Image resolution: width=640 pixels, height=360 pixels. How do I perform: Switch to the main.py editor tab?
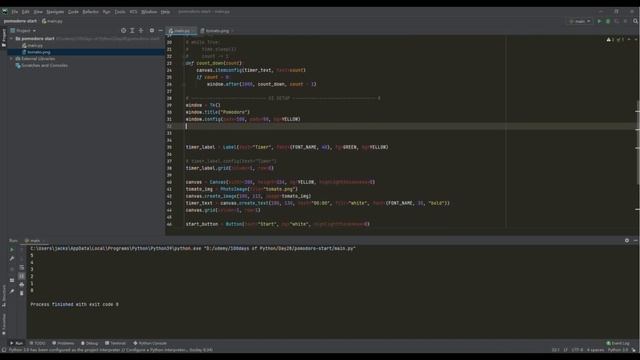point(181,31)
